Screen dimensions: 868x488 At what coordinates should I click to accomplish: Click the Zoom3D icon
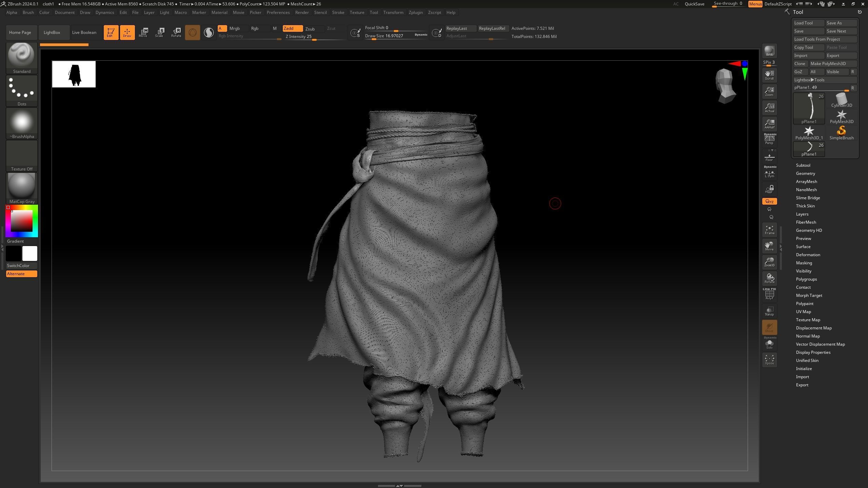coord(769,262)
